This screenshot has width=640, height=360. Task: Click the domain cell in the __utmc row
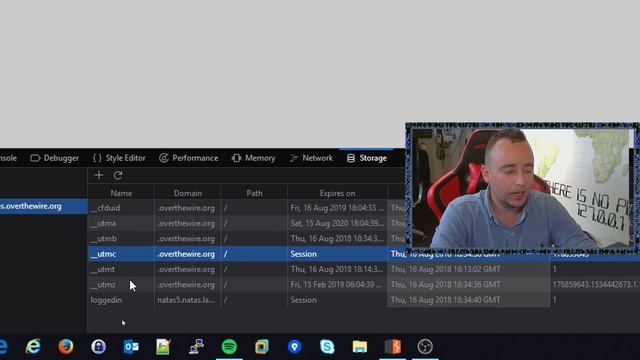[x=188, y=254]
